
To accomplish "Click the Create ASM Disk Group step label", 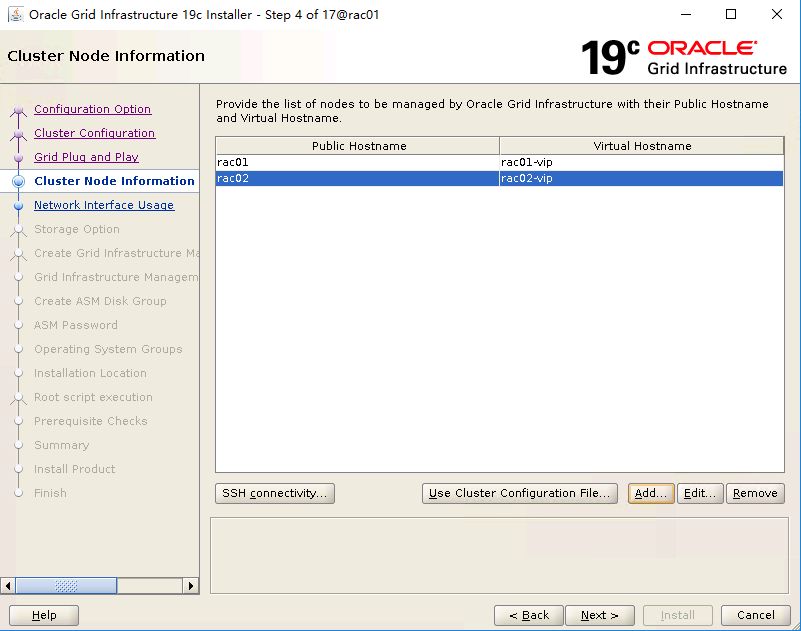I will click(100, 301).
